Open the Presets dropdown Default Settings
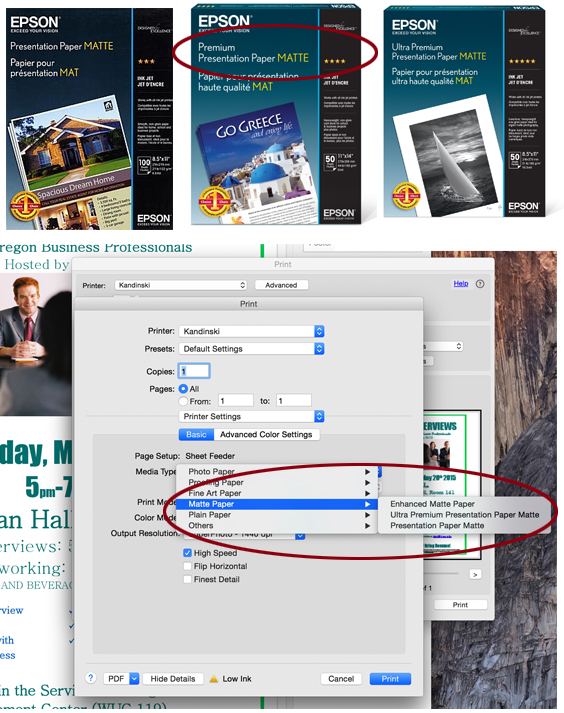 [x=251, y=349]
